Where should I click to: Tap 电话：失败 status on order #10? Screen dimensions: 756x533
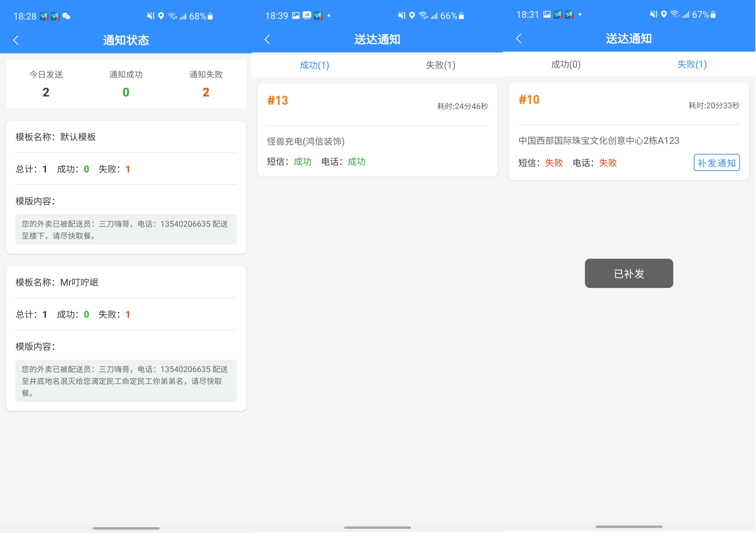595,163
